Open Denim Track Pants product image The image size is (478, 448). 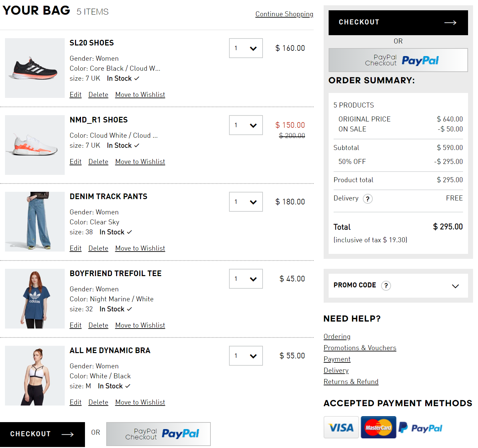tap(35, 222)
